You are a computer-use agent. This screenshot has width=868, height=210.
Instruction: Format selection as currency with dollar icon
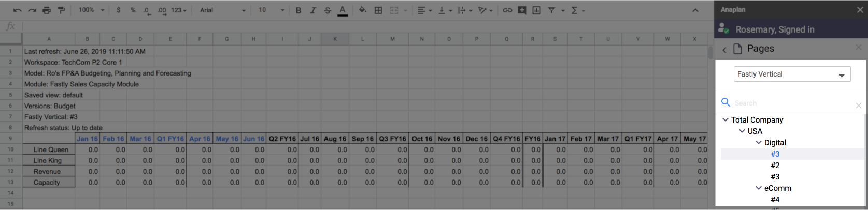119,10
